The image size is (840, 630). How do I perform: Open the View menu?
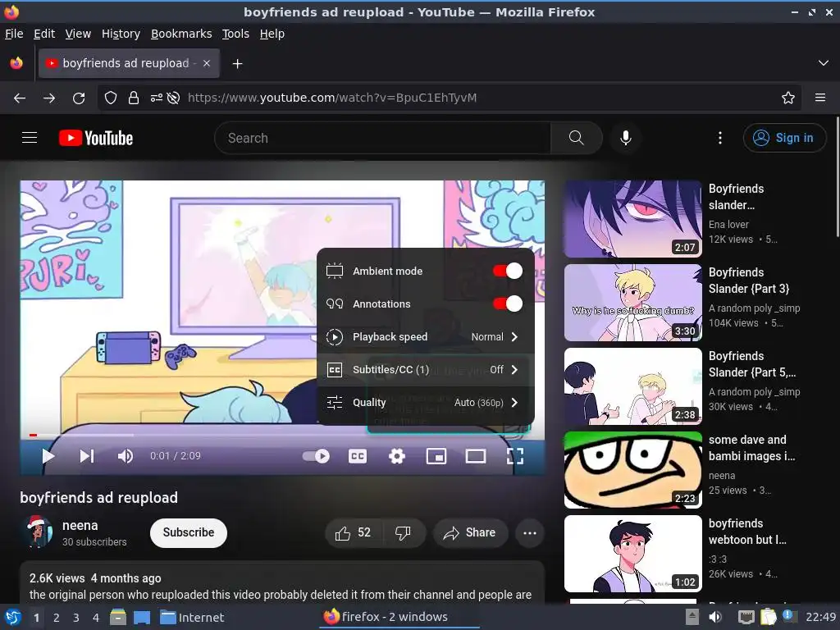78,34
